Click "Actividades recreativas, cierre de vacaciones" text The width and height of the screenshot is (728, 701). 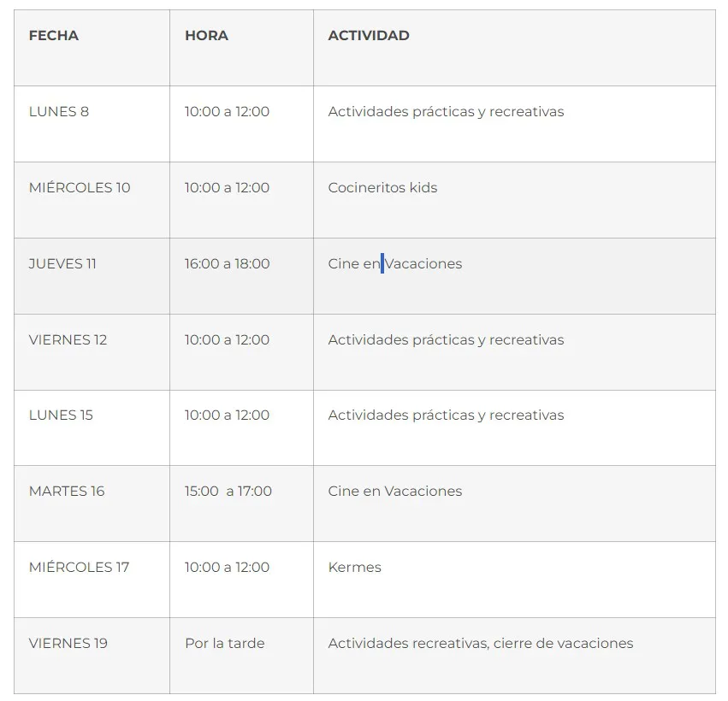480,644
